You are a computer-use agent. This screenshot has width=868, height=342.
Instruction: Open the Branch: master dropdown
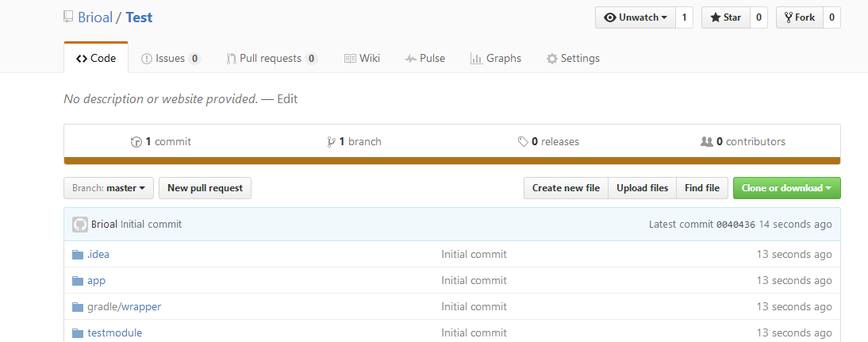click(x=109, y=188)
